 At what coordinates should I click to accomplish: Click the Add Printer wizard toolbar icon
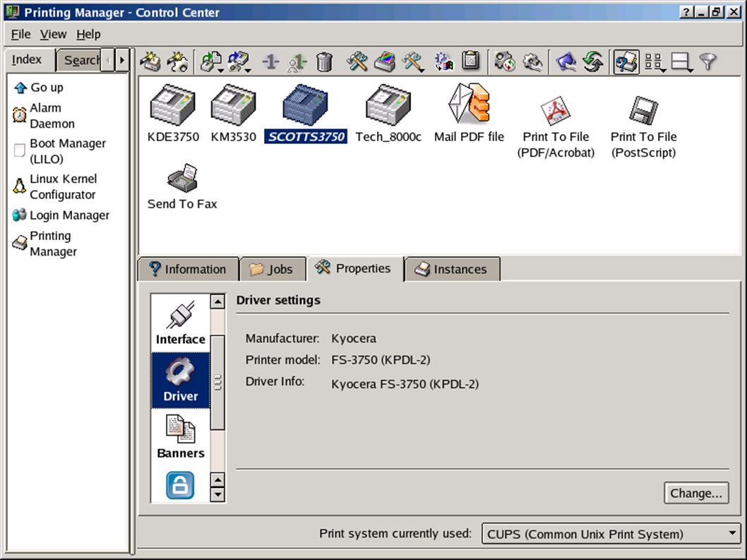(x=150, y=62)
